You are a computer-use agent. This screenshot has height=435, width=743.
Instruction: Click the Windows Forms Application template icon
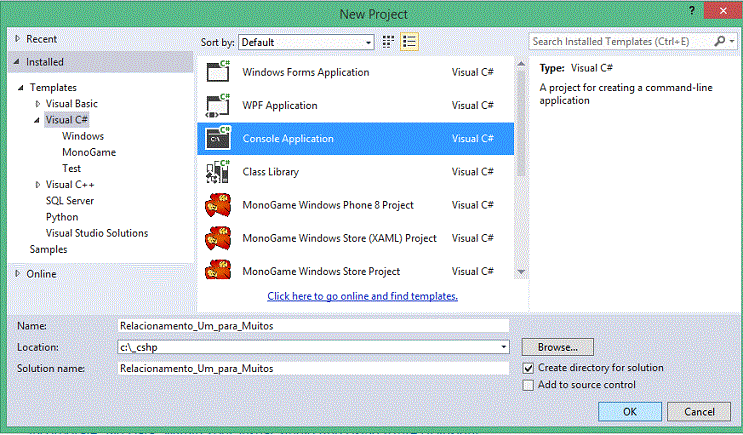coord(218,72)
